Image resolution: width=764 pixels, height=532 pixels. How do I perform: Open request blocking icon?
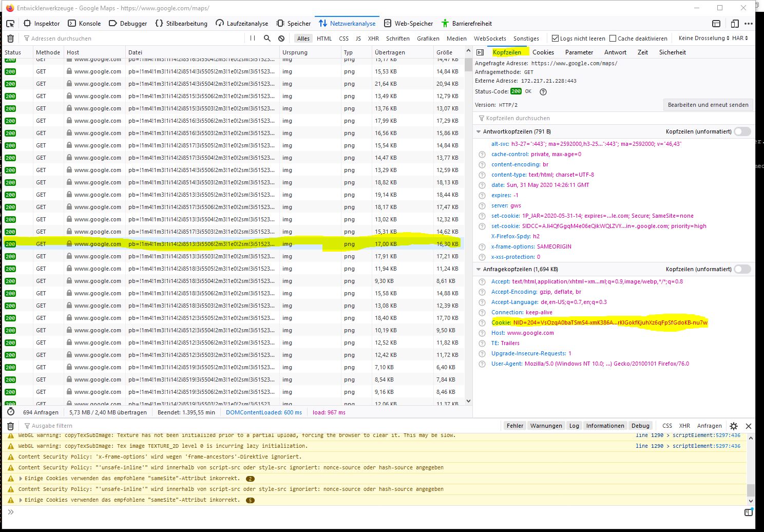point(281,39)
